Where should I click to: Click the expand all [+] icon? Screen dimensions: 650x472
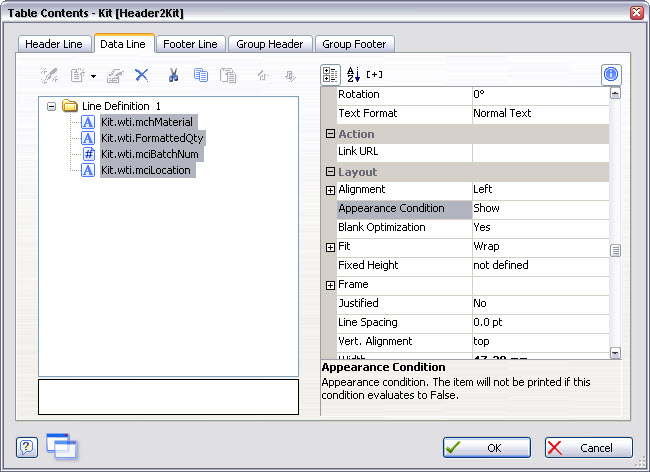point(374,75)
